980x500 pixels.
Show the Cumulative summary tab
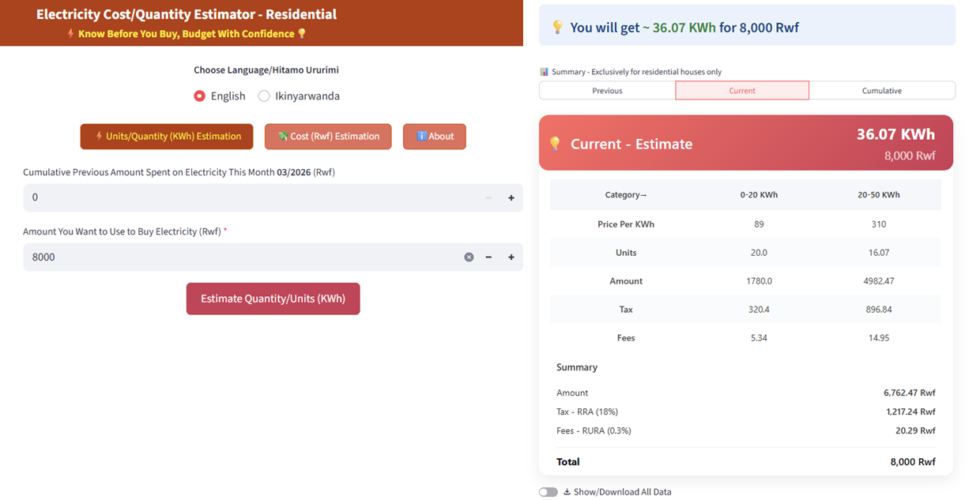(x=882, y=91)
